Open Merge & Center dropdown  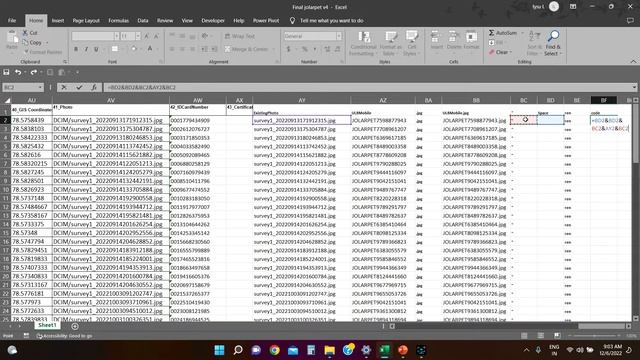click(273, 49)
